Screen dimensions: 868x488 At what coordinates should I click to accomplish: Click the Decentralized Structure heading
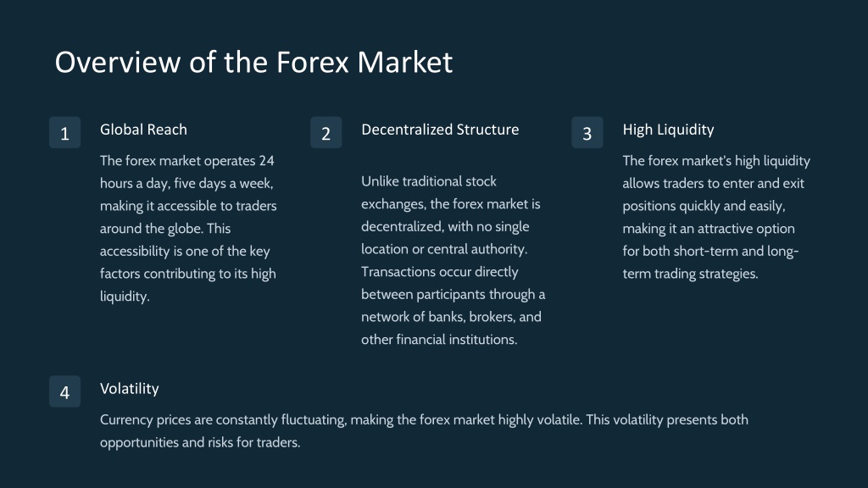[440, 130]
